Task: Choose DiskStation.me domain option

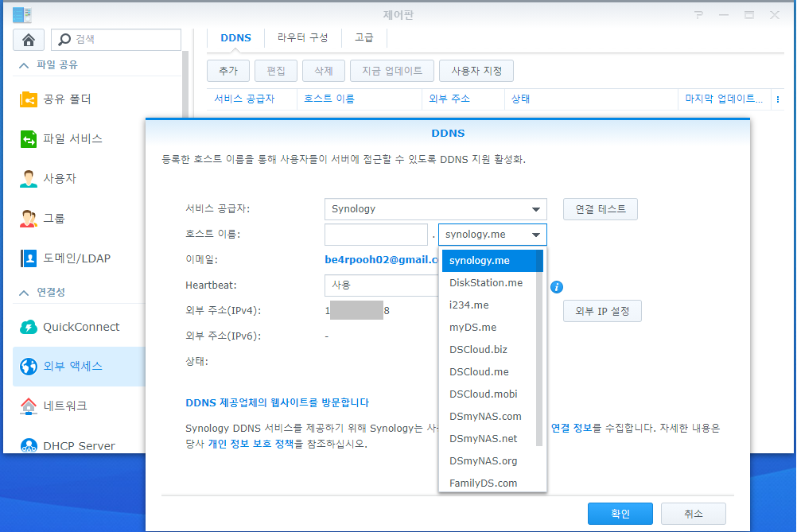Action: coord(486,282)
